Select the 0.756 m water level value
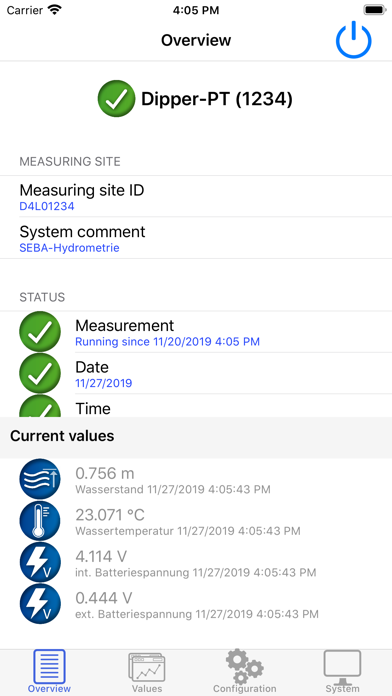The height and width of the screenshot is (696, 392). point(105,474)
